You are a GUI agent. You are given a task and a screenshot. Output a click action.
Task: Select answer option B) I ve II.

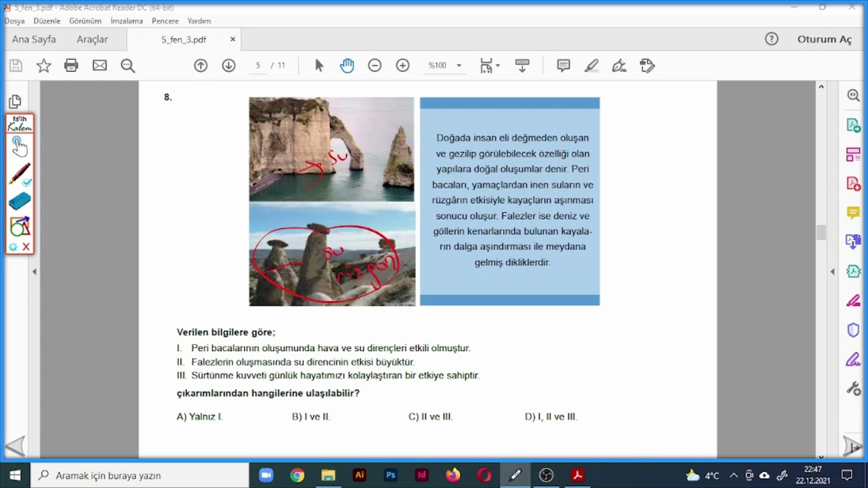coord(311,417)
